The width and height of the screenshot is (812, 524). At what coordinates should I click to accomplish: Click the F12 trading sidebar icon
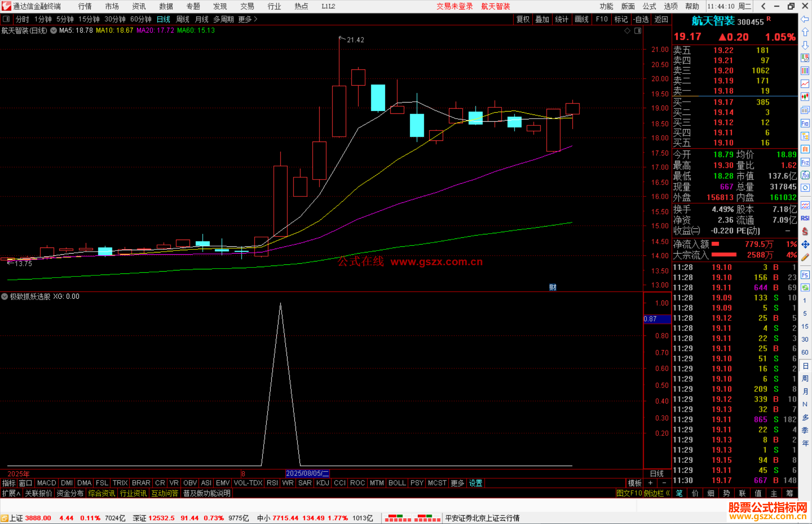pyautogui.click(x=805, y=162)
